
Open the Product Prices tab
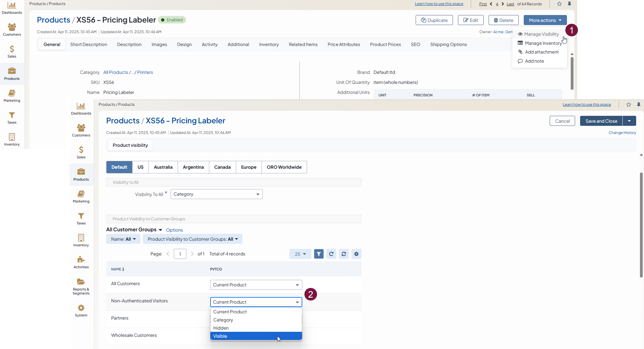[x=385, y=44]
